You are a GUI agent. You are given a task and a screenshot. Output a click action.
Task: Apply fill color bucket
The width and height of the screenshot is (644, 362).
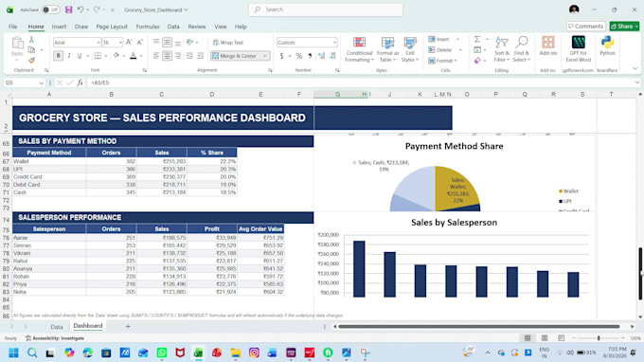point(116,56)
